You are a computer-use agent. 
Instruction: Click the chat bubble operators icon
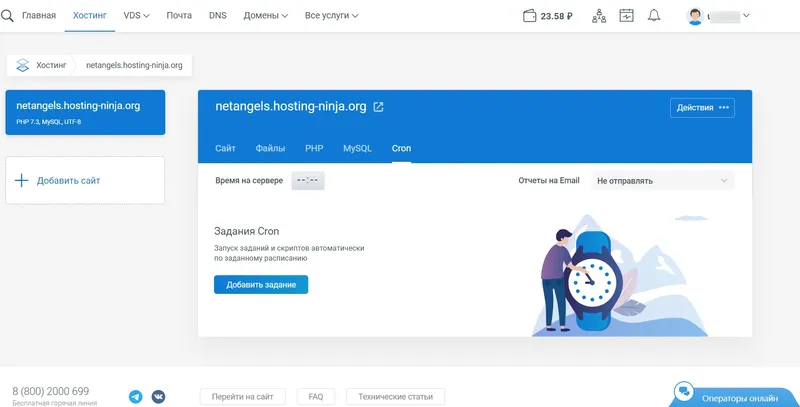(684, 392)
